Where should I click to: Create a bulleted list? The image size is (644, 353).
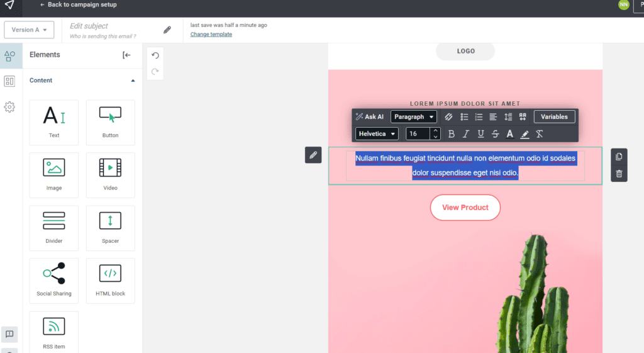coord(464,117)
